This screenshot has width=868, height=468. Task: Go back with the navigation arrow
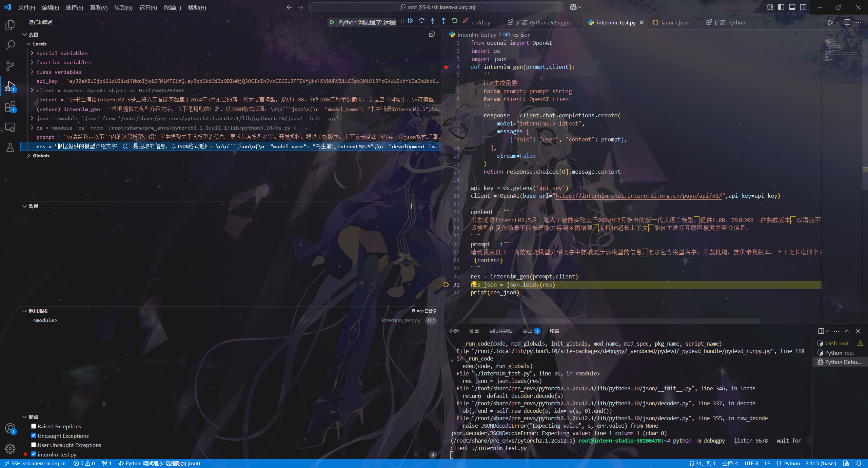click(289, 7)
